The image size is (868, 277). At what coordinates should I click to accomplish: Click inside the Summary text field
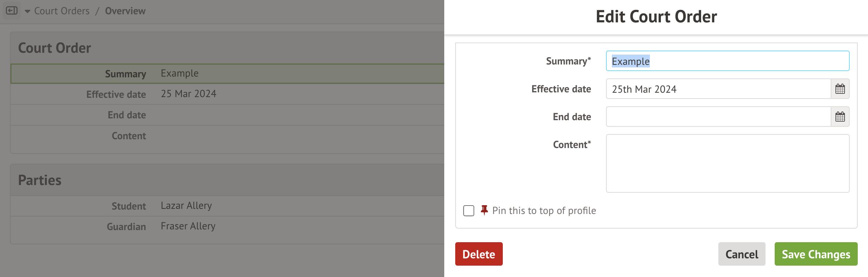(x=727, y=61)
